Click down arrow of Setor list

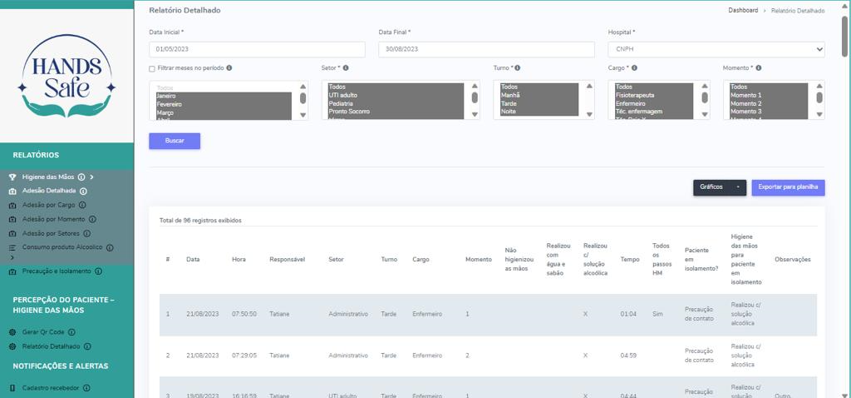click(474, 115)
